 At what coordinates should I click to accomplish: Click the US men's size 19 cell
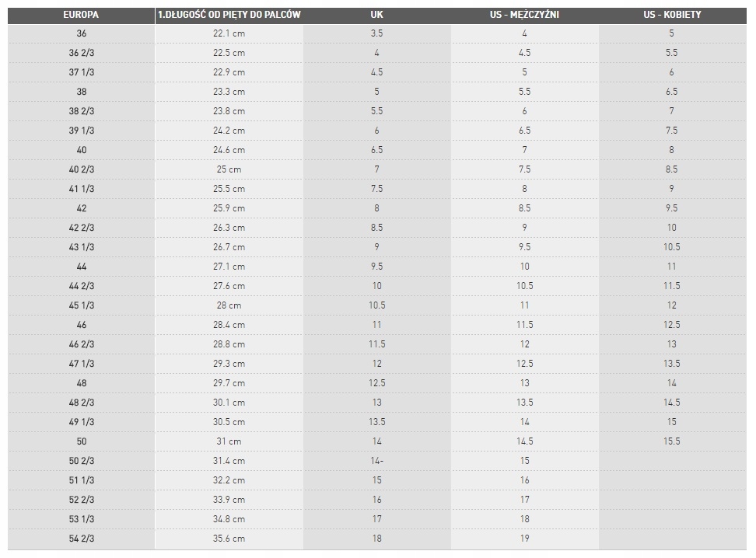click(524, 539)
